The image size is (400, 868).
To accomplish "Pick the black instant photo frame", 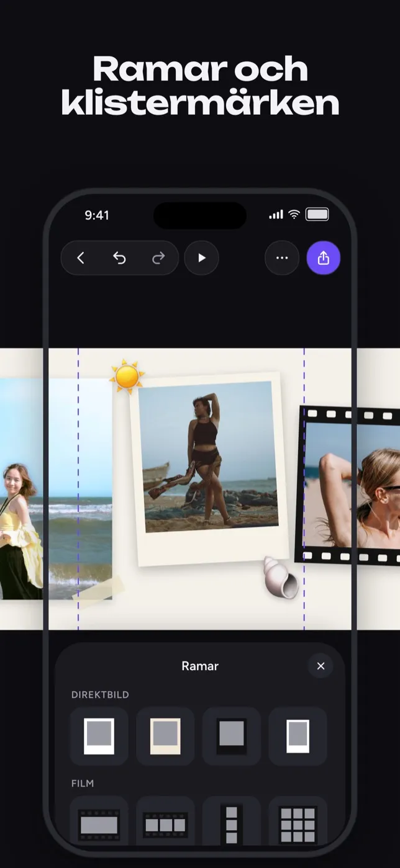I will pyautogui.click(x=232, y=736).
